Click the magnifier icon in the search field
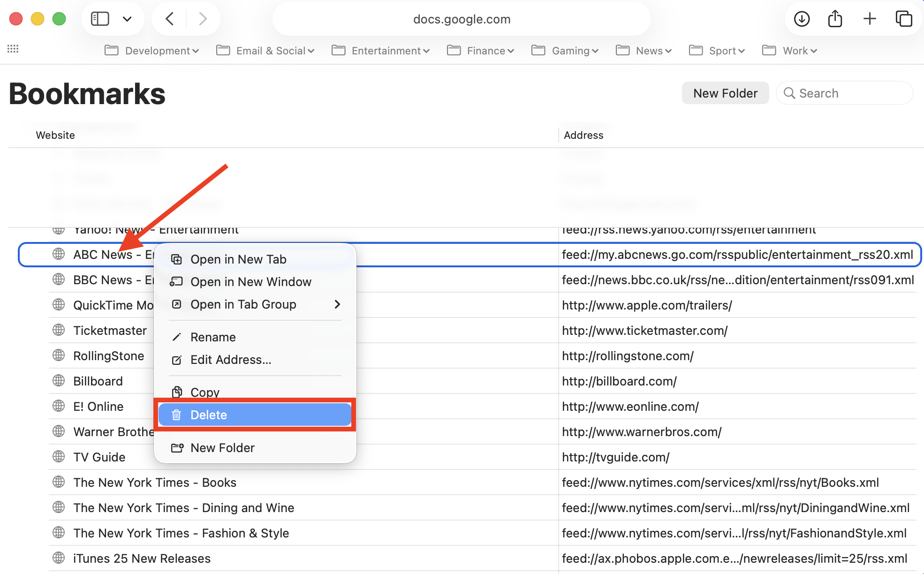Image resolution: width=924 pixels, height=574 pixels. click(790, 93)
